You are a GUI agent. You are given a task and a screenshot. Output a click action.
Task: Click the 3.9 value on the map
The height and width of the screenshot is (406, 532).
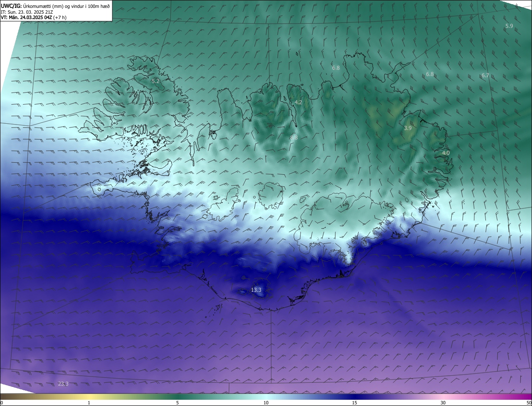click(x=408, y=128)
